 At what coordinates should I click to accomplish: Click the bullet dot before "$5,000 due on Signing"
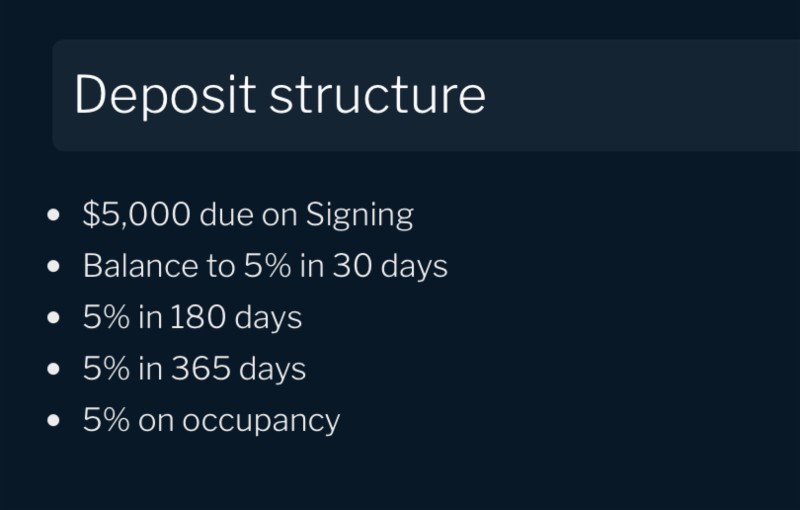(x=54, y=215)
